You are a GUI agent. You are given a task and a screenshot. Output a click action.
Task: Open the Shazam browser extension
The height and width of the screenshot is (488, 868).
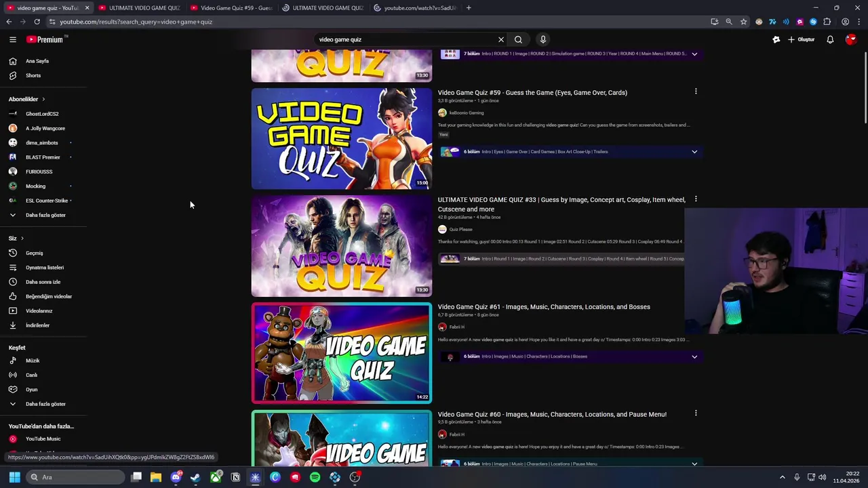[813, 22]
